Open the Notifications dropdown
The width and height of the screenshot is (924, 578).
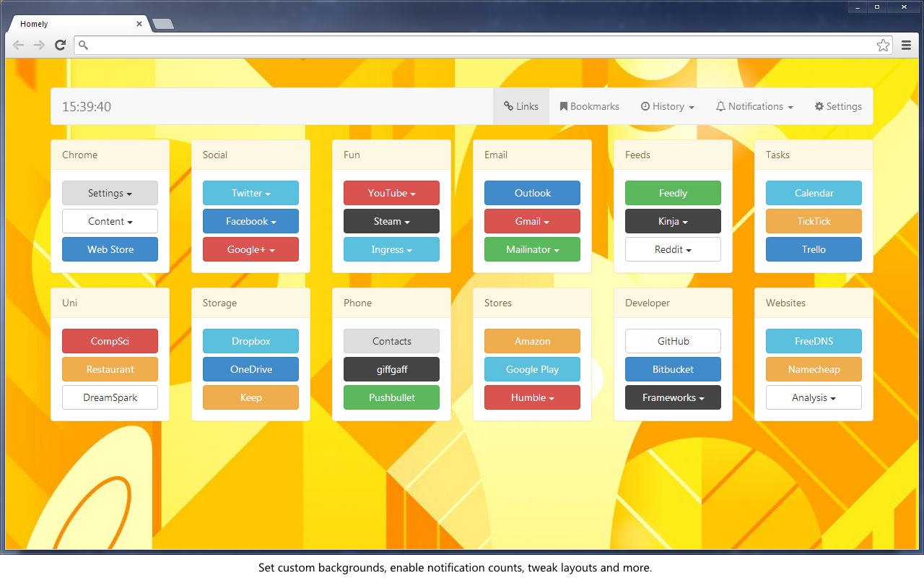click(754, 106)
